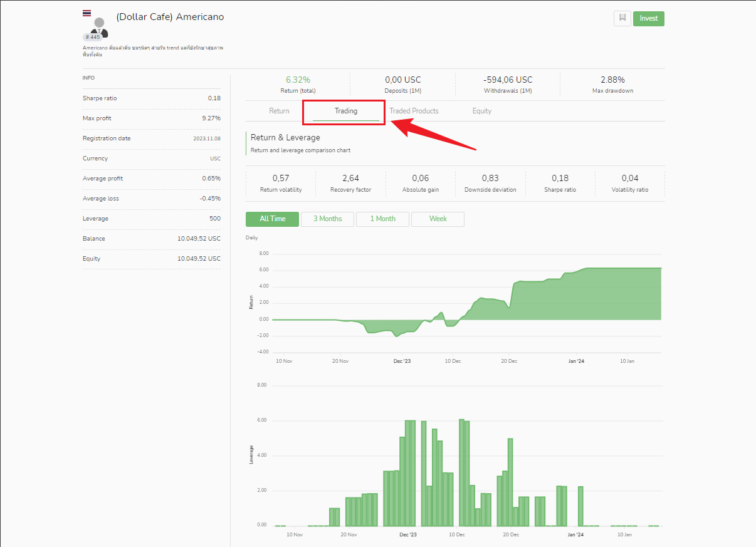Switch to the Equity tab

click(x=482, y=111)
